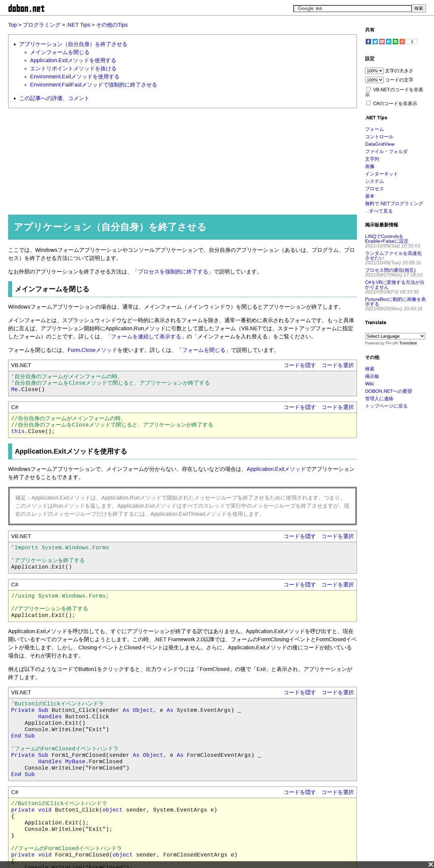Viewport: 434px width, 868px height.
Task: Open DataGridView in .NET Tips sidebar
Action: pyautogui.click(x=380, y=144)
